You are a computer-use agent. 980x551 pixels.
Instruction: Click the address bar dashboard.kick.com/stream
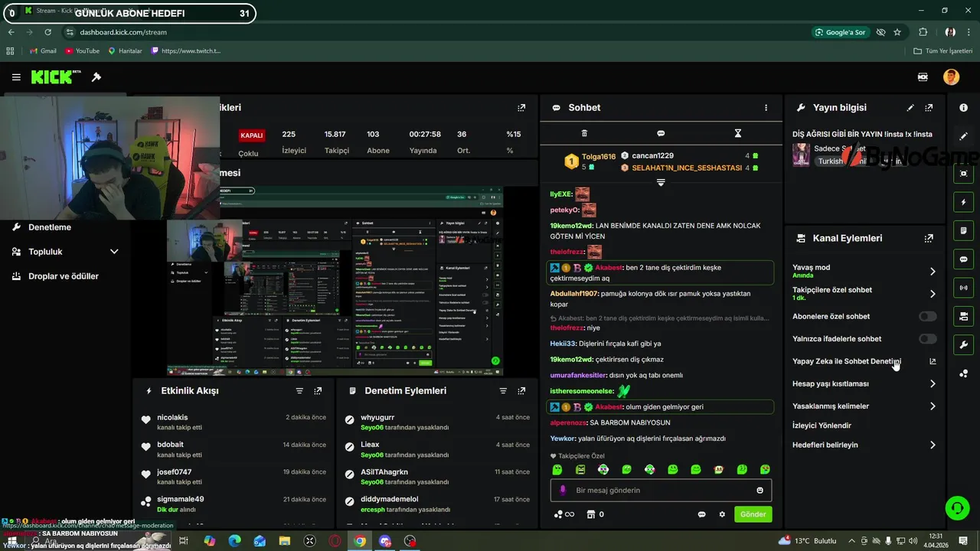[122, 32]
